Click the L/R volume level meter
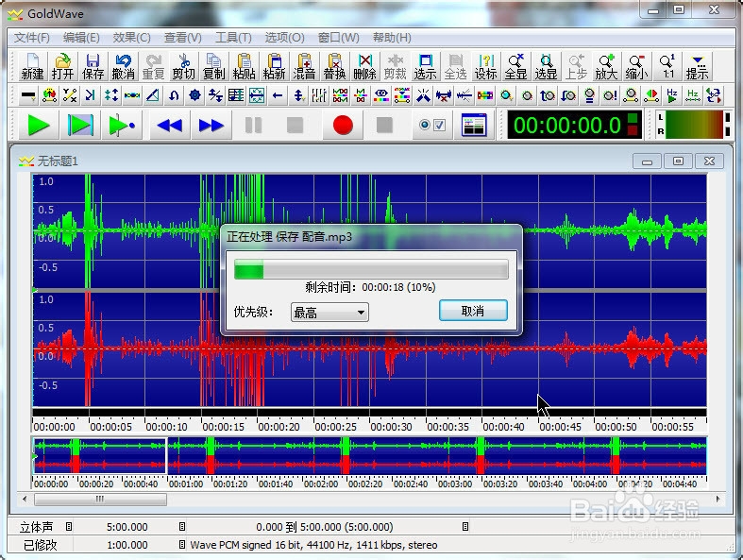Viewport: 743px width, 560px height. [x=693, y=125]
